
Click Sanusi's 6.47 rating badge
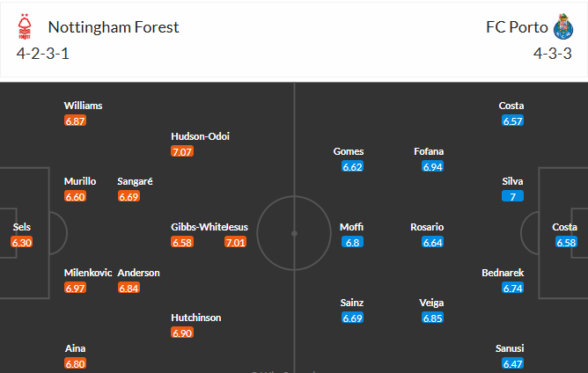point(511,363)
